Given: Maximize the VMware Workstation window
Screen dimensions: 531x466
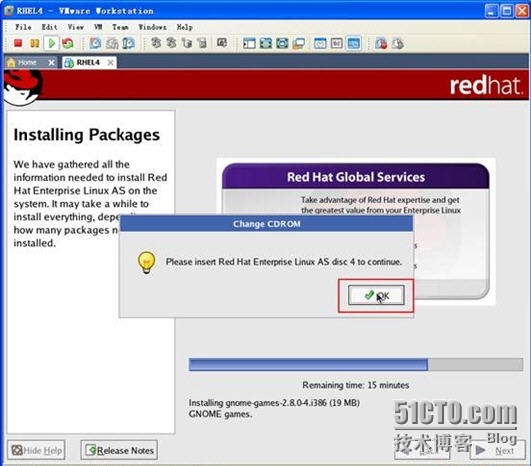Looking at the screenshot, I should (507, 11).
